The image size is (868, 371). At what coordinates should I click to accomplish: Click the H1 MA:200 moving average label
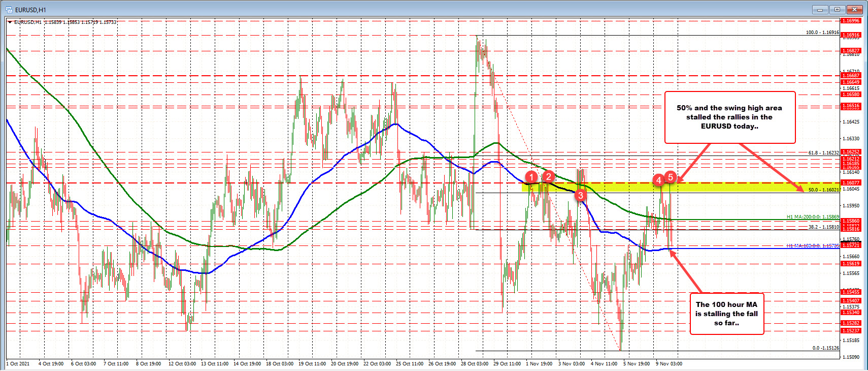coord(813,217)
